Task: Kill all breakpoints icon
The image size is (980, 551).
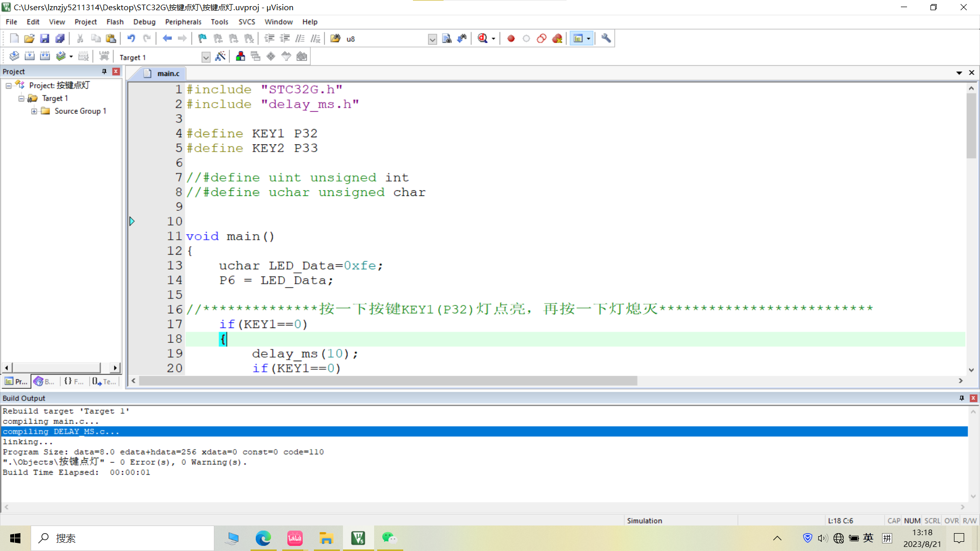Action: [x=557, y=38]
